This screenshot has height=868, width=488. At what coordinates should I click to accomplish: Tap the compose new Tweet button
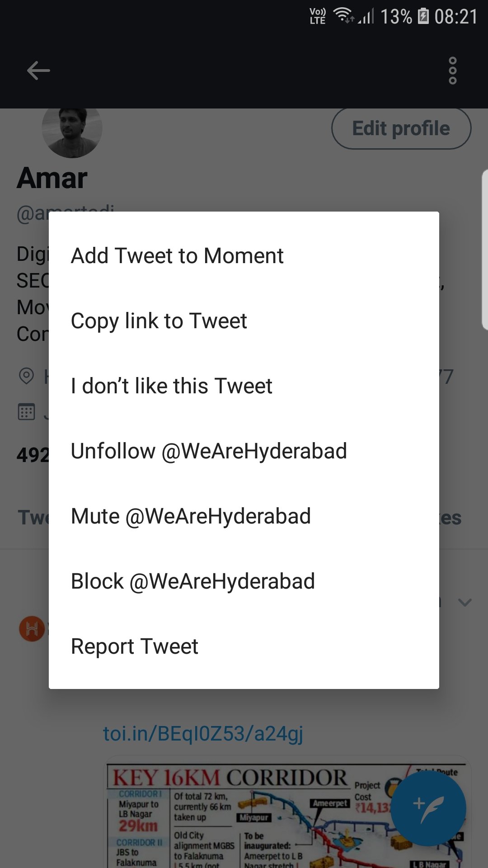[428, 809]
